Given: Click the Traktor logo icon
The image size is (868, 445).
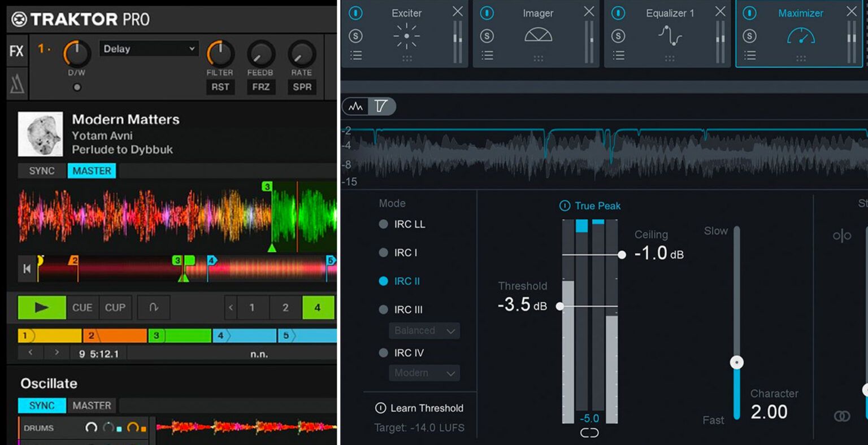Looking at the screenshot, I should coord(20,18).
